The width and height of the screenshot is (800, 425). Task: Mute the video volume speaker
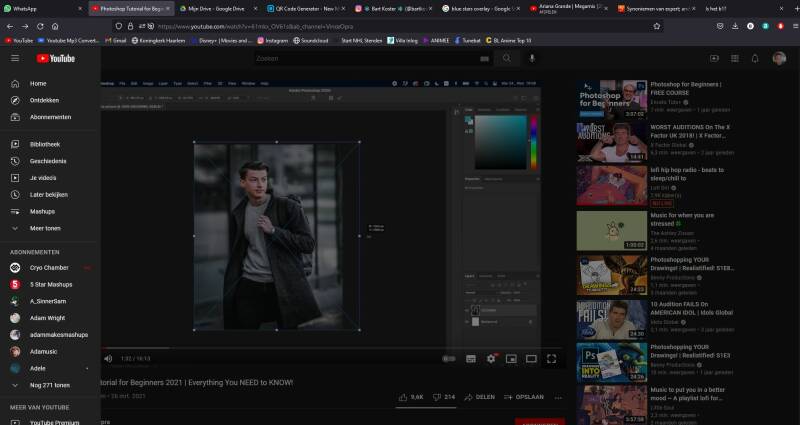[x=108, y=358]
